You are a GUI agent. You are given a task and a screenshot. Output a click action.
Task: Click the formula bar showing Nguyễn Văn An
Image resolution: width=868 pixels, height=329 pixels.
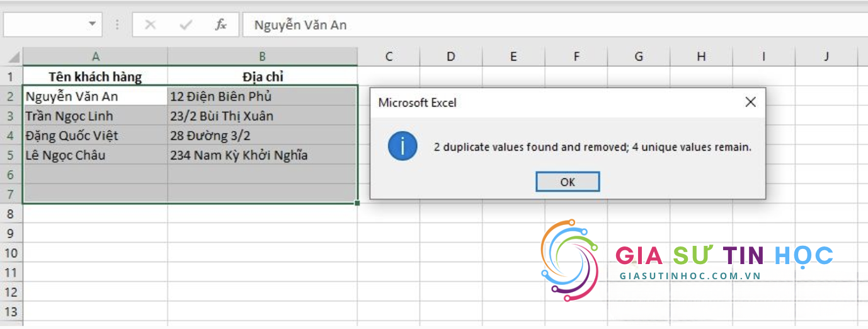[x=554, y=25]
